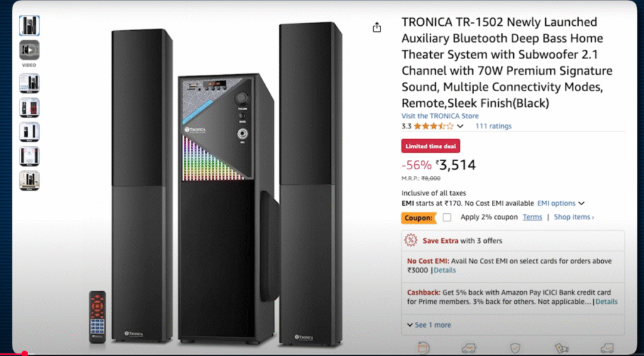Image resolution: width=644 pixels, height=356 pixels.
Task: Click the 3.3 star rating stars
Action: 433,126
